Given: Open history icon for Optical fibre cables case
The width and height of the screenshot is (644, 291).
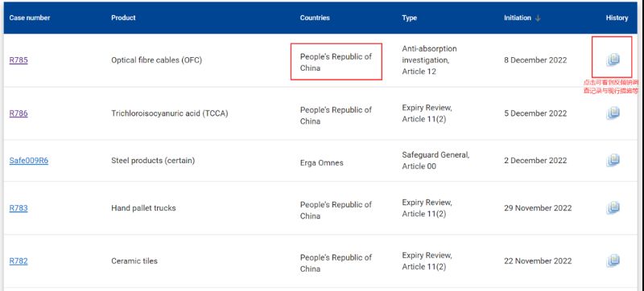Looking at the screenshot, I should click(613, 59).
